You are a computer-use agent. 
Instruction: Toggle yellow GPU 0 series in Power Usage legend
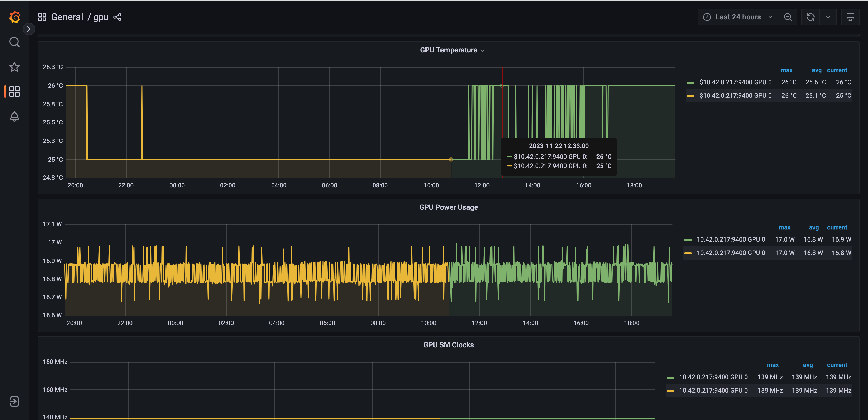731,253
